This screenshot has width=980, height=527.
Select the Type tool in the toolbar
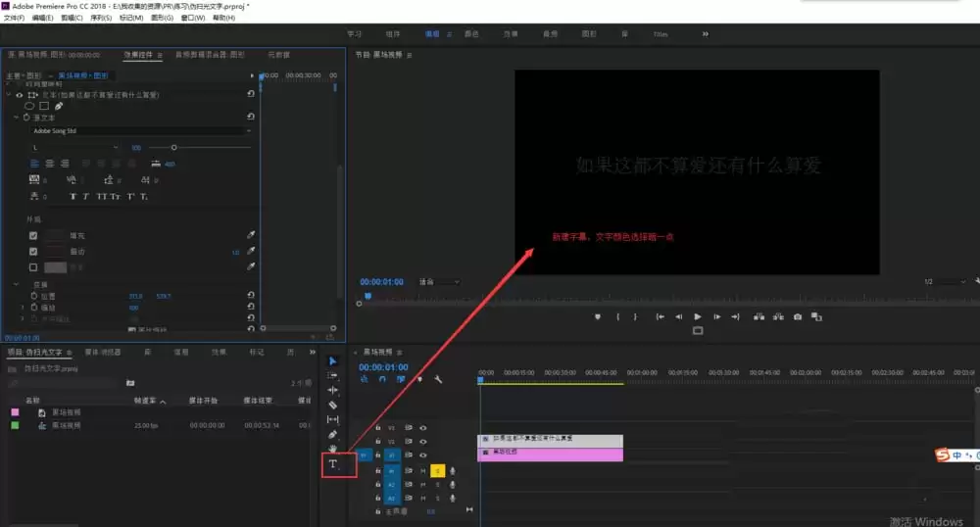click(332, 463)
